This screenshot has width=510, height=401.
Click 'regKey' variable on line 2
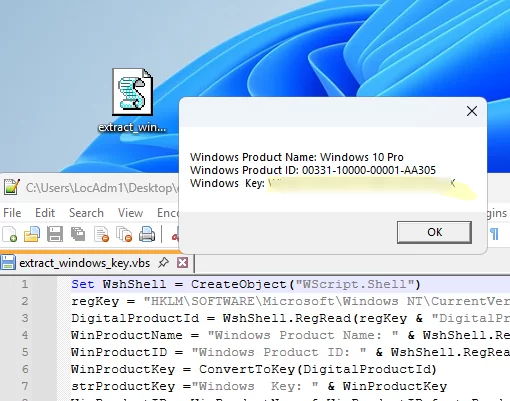tap(95, 301)
